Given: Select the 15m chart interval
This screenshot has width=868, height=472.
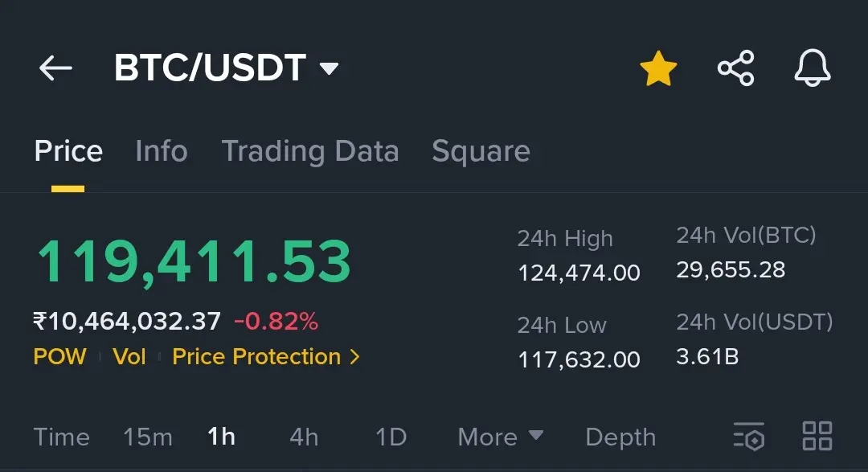Looking at the screenshot, I should pyautogui.click(x=148, y=437).
